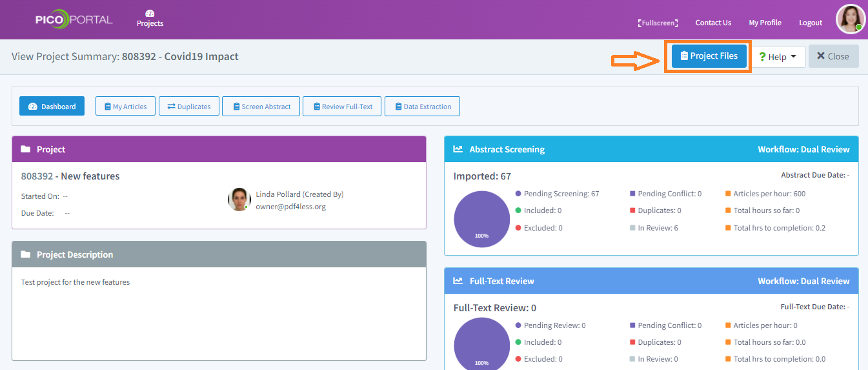Click 'Workflow: Dual Review' in Abstract Screening header

click(803, 149)
